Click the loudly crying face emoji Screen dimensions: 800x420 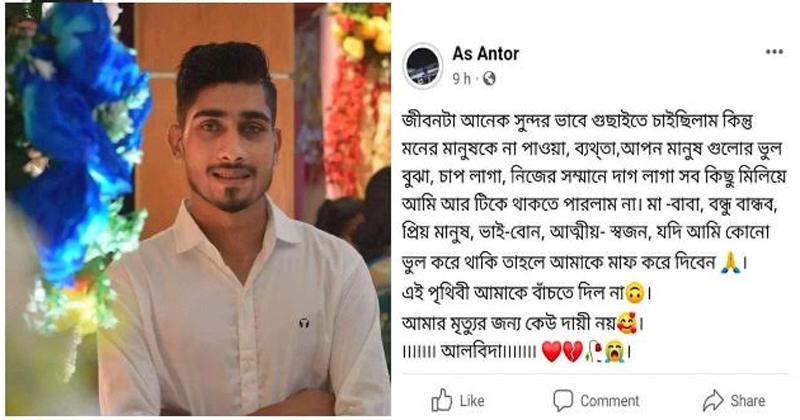pyautogui.click(x=614, y=353)
